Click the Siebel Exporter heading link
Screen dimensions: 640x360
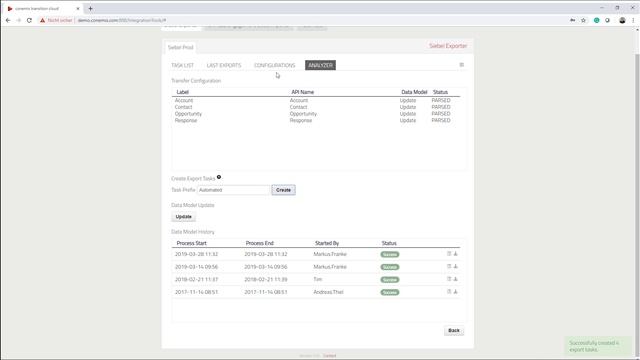click(448, 46)
